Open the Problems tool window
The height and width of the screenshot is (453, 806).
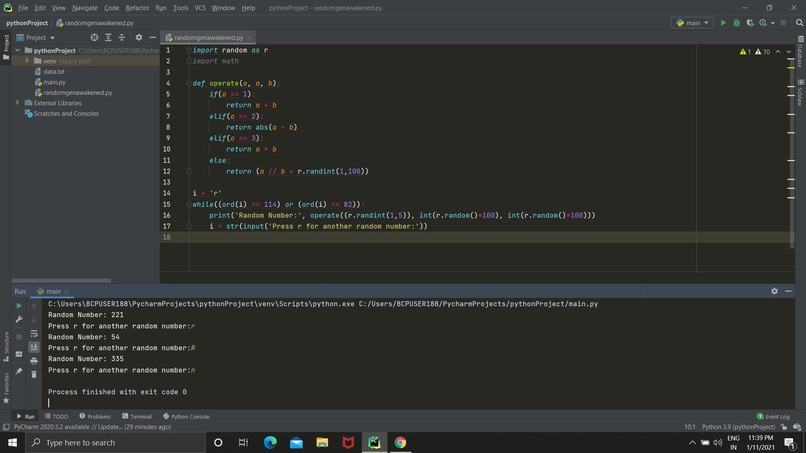95,416
